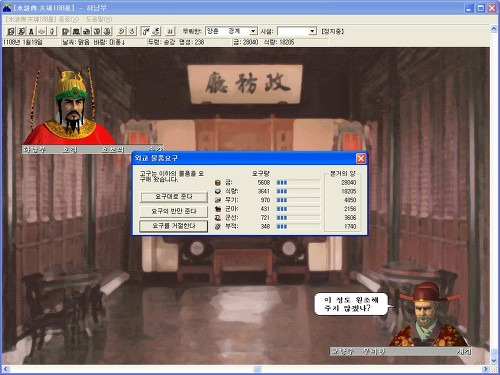This screenshot has height=375, width=500.
Task: Open the 도움말(H) help menu
Action: click(x=99, y=19)
